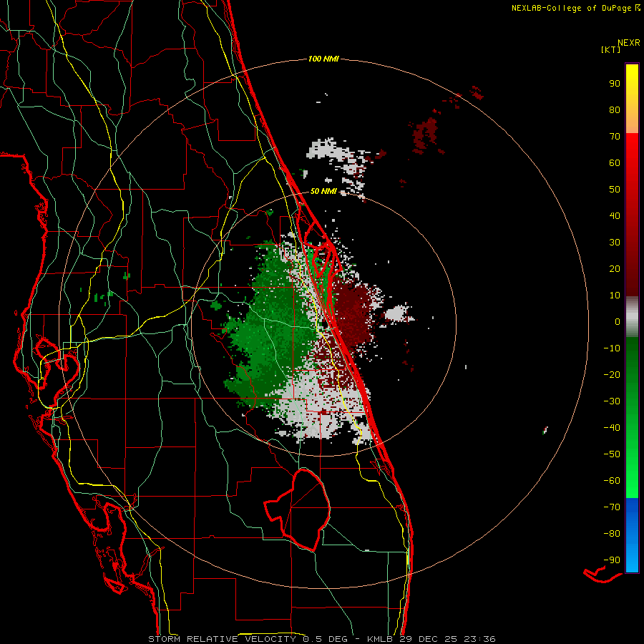Click the positive 80 scale value

click(x=615, y=109)
